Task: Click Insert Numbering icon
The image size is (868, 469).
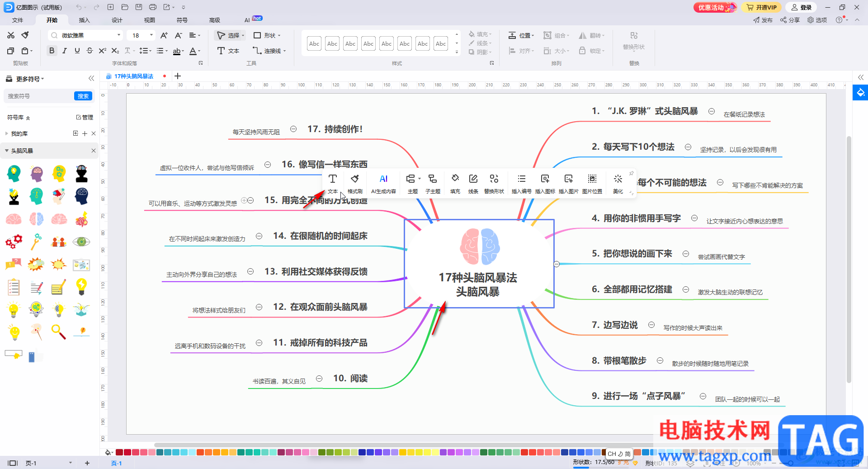Action: pyautogui.click(x=522, y=184)
